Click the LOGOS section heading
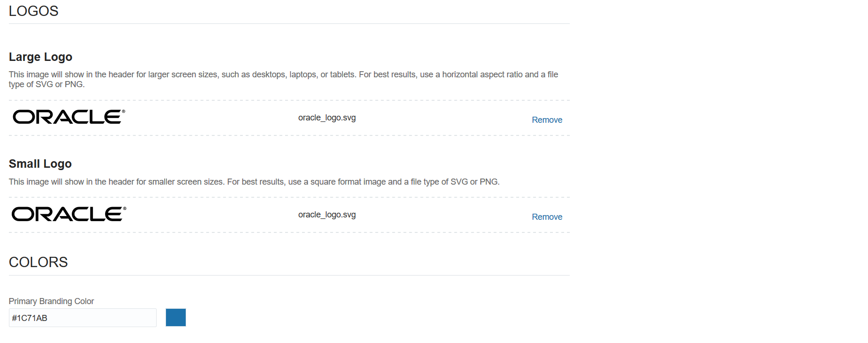Image resolution: width=868 pixels, height=343 pixels. [34, 11]
